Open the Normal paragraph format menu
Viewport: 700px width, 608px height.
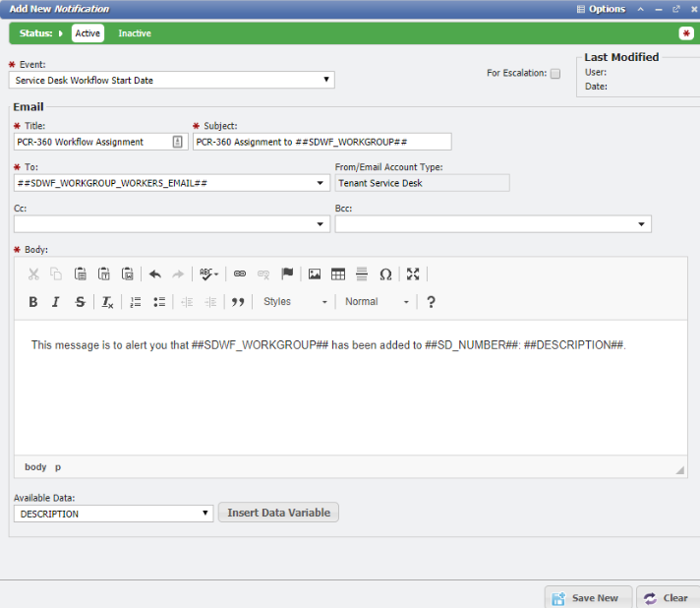(377, 302)
